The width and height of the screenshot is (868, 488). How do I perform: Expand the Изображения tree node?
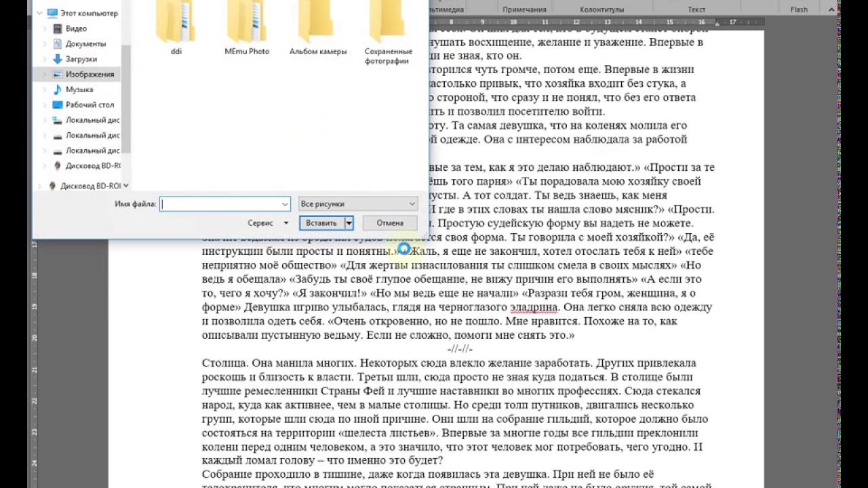[45, 74]
